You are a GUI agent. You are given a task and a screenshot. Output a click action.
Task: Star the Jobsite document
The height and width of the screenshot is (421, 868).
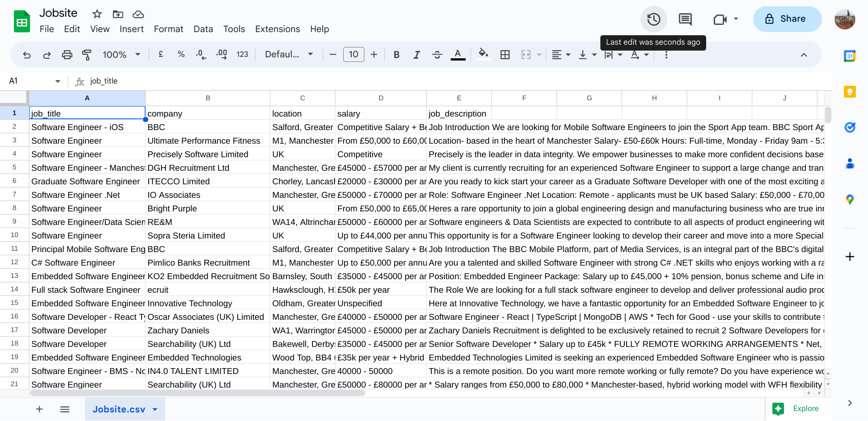tap(97, 14)
